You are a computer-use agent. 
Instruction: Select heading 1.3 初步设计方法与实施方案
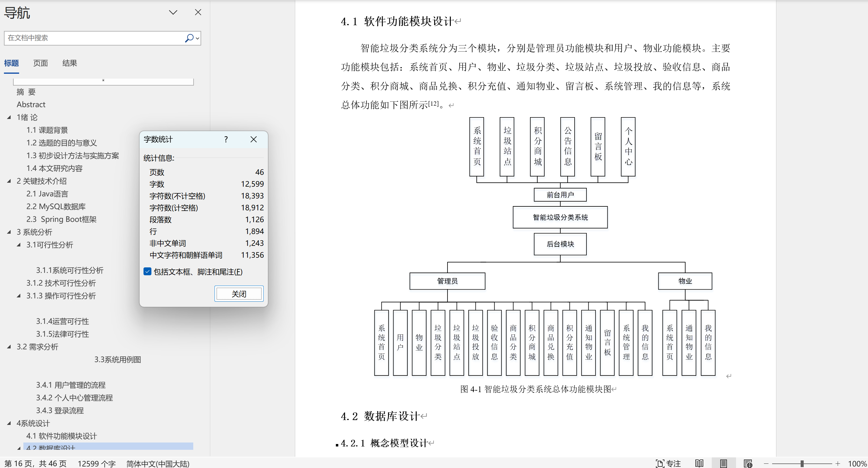click(73, 156)
